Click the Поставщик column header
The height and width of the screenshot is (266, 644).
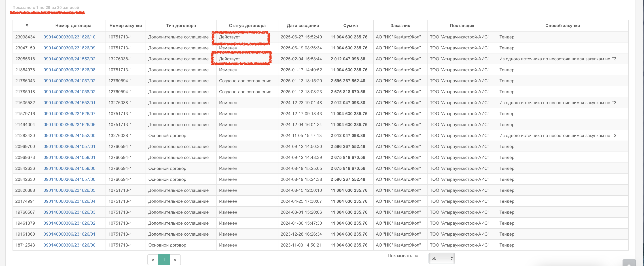[462, 25]
